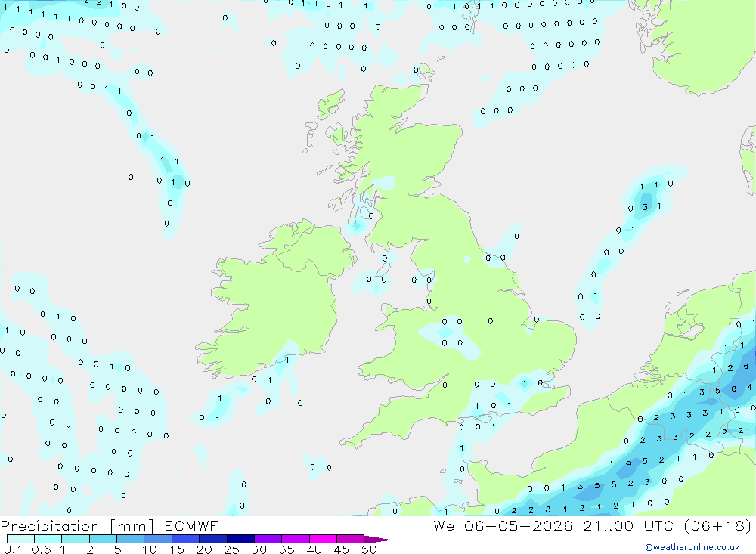
Task: Choose the 25–30 mm dark blue swatch
Action: coord(240,539)
